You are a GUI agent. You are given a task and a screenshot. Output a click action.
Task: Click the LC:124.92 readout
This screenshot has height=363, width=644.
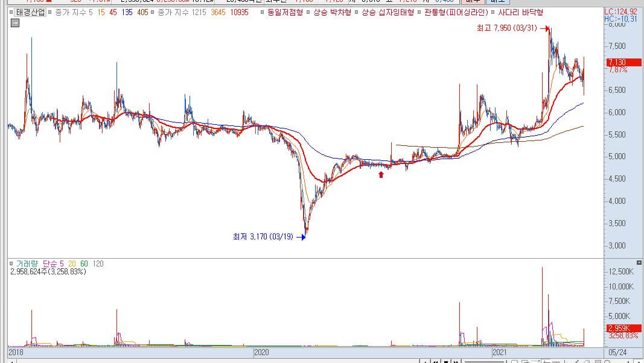tap(620, 12)
